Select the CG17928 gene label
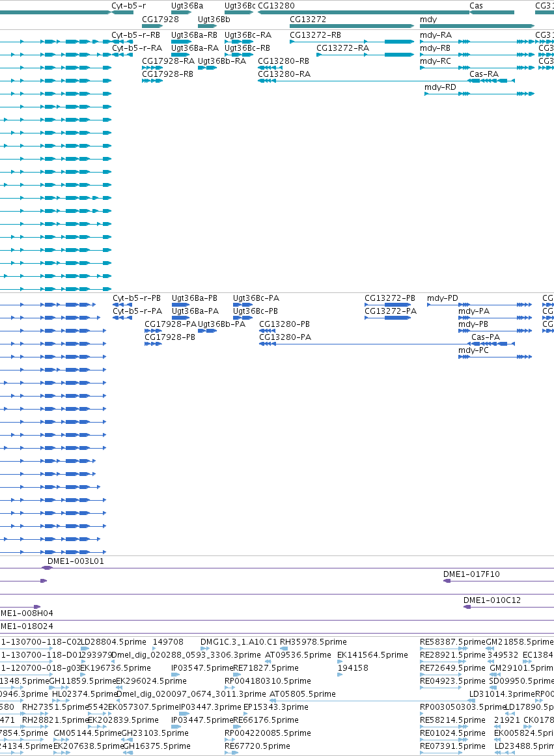 pyautogui.click(x=160, y=20)
